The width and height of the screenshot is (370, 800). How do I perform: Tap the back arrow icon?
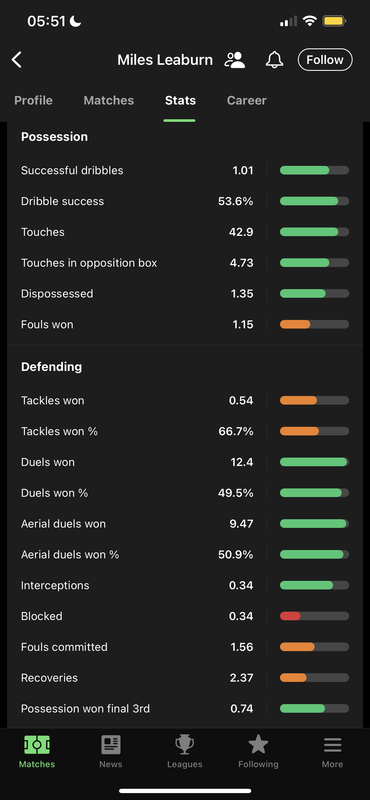tap(17, 60)
